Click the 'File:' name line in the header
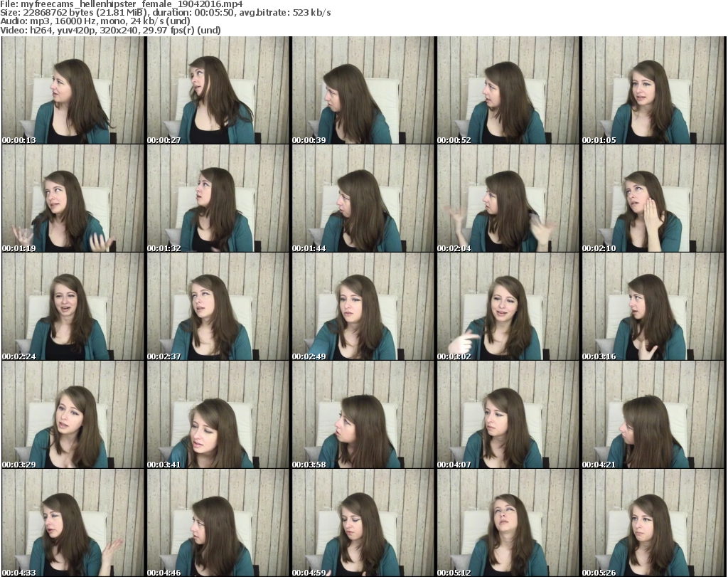The height and width of the screenshot is (577, 728). click(x=122, y=4)
